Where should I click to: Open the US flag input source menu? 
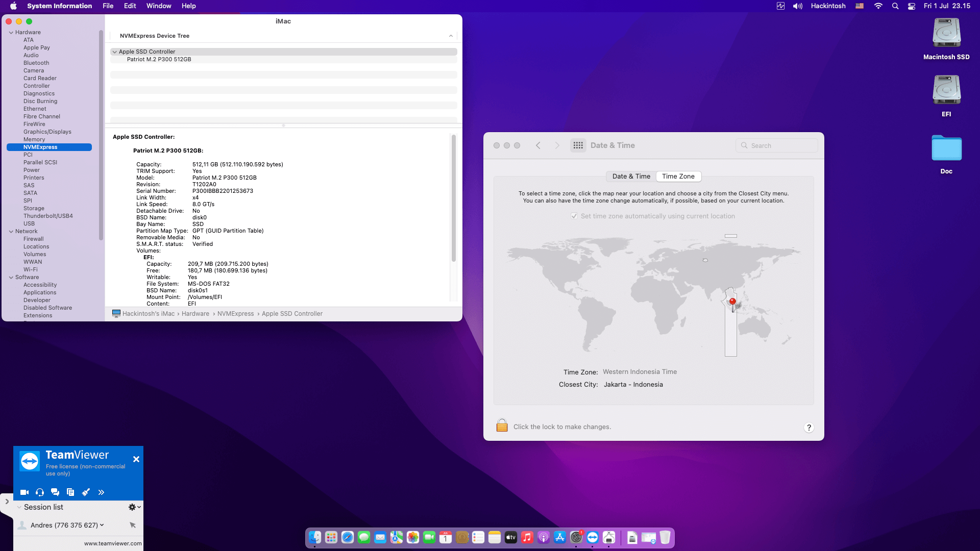pyautogui.click(x=860, y=6)
